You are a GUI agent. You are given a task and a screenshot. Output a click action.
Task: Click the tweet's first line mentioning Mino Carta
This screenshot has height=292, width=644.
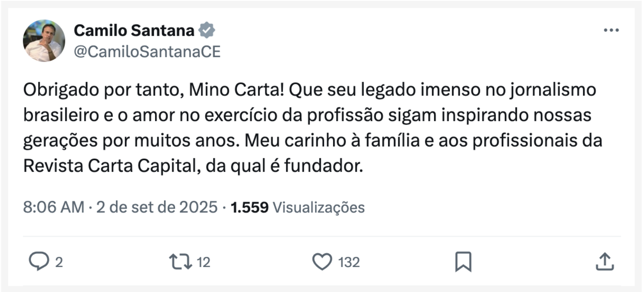pos(309,90)
